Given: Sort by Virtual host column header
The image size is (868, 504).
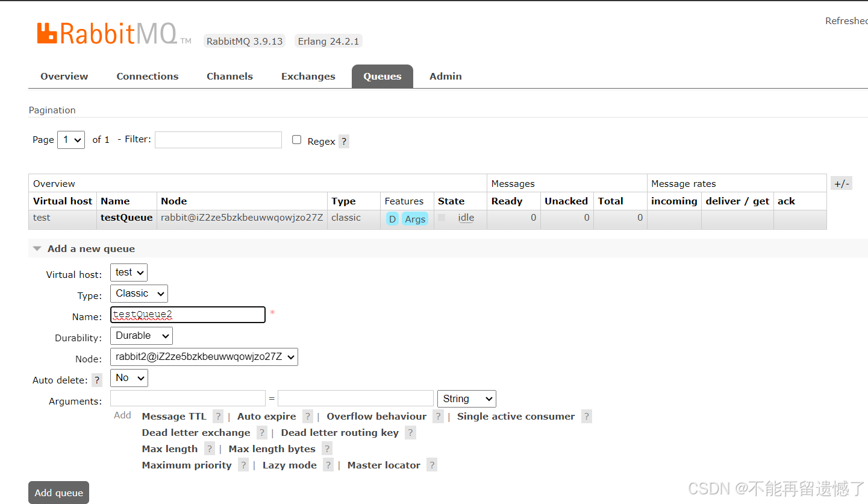Looking at the screenshot, I should (x=63, y=201).
